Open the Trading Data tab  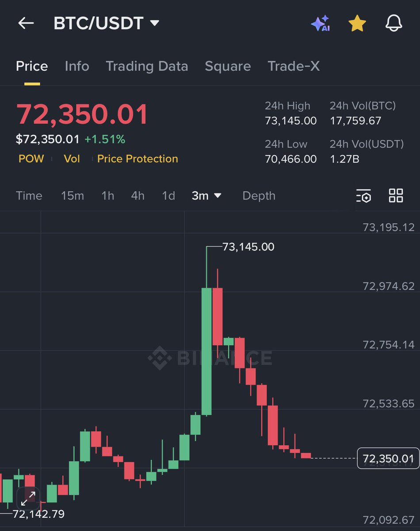coord(147,66)
